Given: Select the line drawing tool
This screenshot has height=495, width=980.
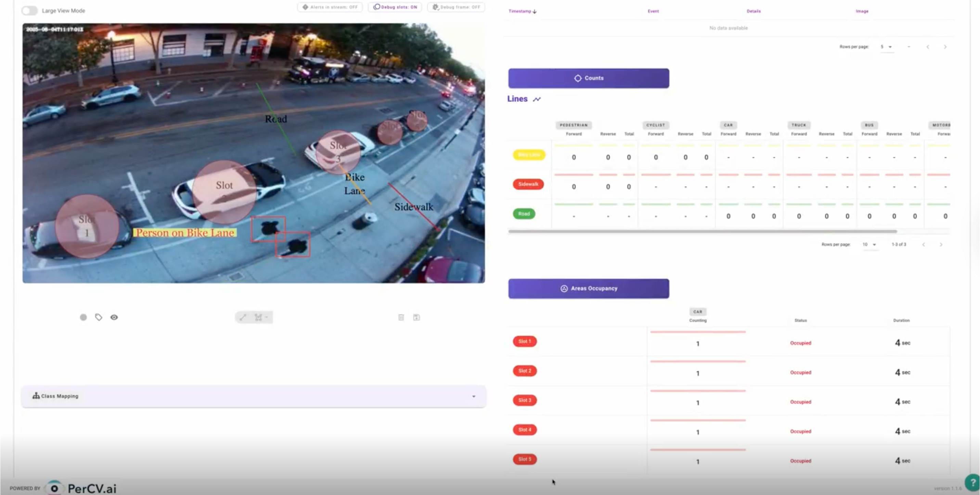Looking at the screenshot, I should [243, 317].
